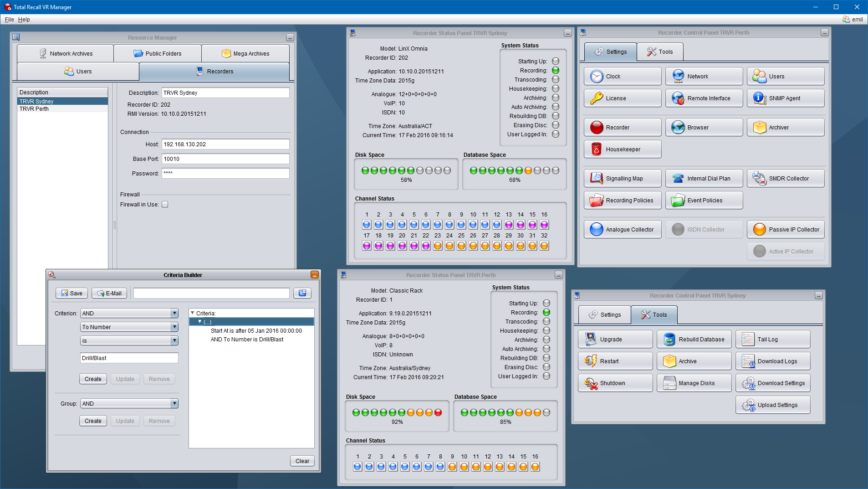868x489 pixels.
Task: Open SMDR Collector settings
Action: [x=785, y=179]
